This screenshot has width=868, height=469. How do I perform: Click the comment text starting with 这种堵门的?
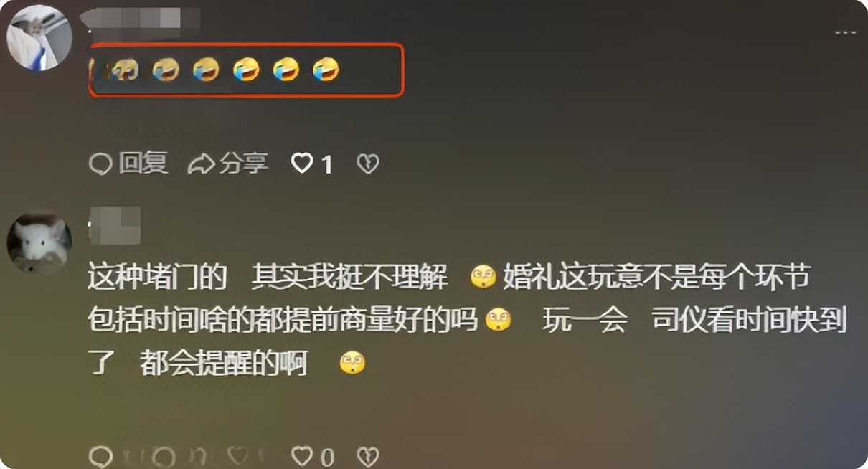click(467, 320)
